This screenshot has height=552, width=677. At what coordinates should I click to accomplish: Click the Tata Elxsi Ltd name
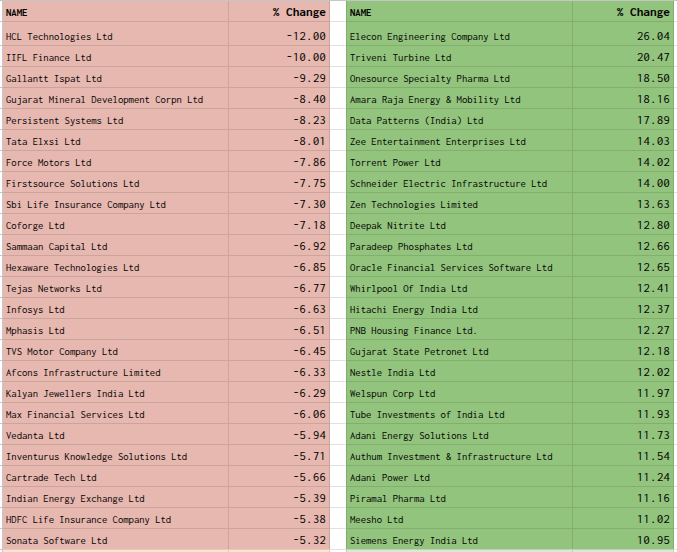click(115, 142)
